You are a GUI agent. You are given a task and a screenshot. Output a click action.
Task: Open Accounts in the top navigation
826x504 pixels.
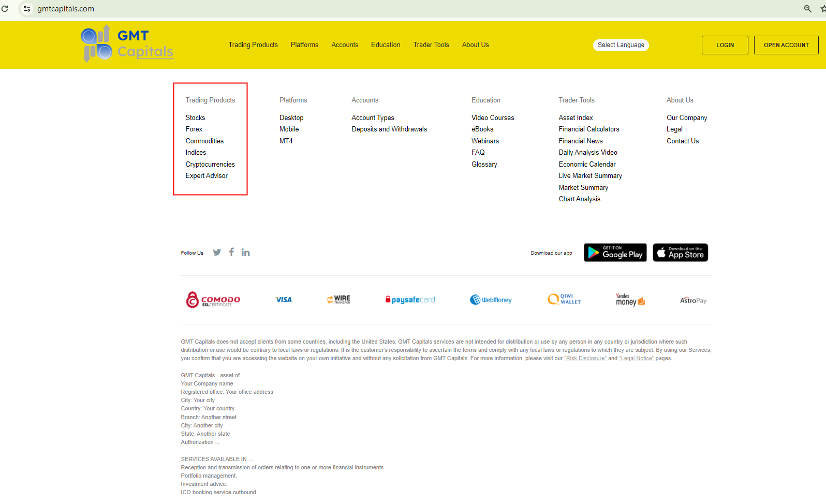[345, 45]
